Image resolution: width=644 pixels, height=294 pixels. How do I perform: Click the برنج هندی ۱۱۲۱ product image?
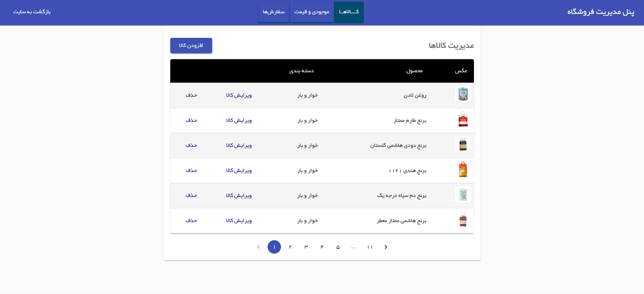point(463,169)
